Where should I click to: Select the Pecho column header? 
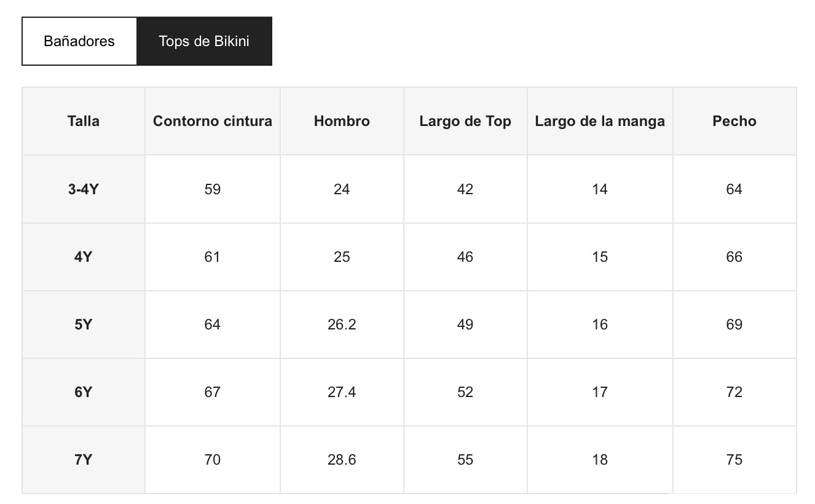pos(734,121)
